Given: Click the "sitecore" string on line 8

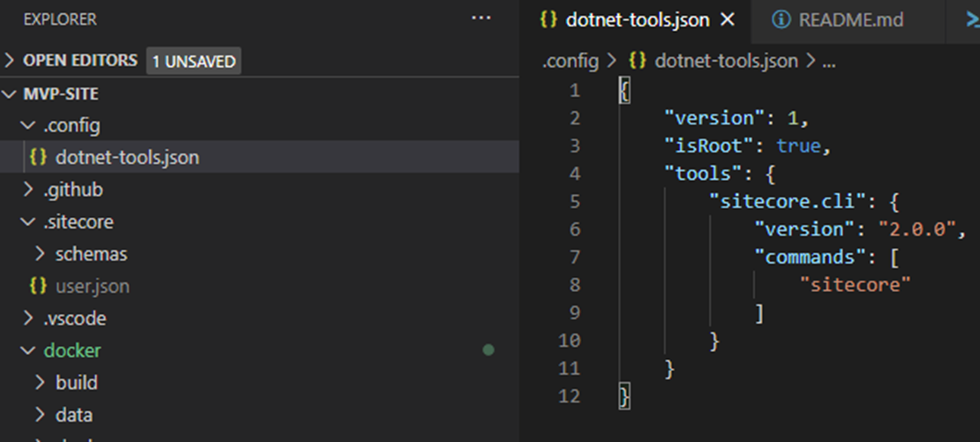Looking at the screenshot, I should tap(855, 285).
